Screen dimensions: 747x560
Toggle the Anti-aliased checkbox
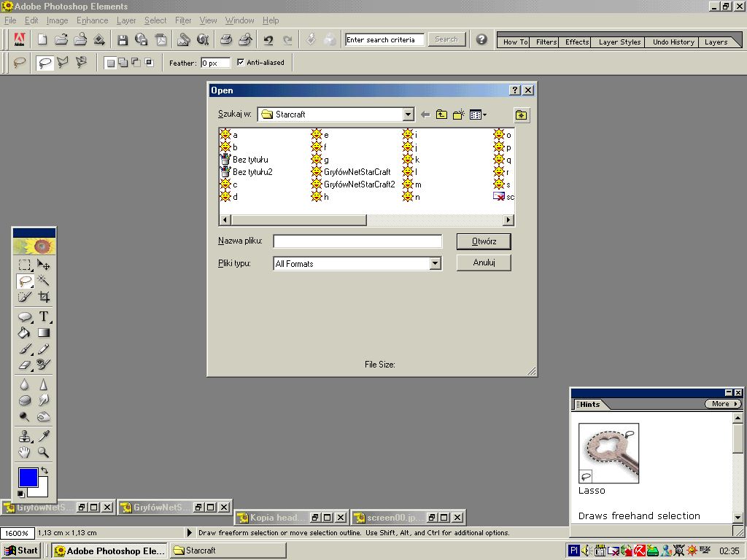[x=241, y=63]
